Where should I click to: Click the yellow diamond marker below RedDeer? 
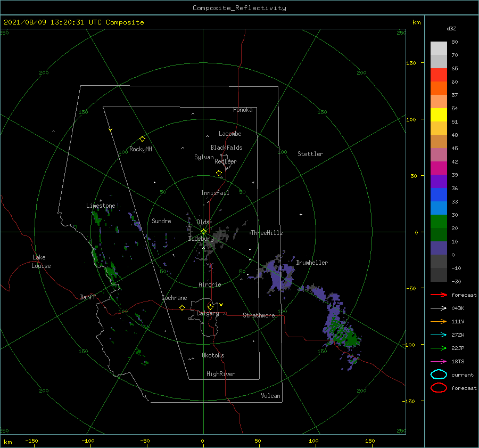(219, 173)
